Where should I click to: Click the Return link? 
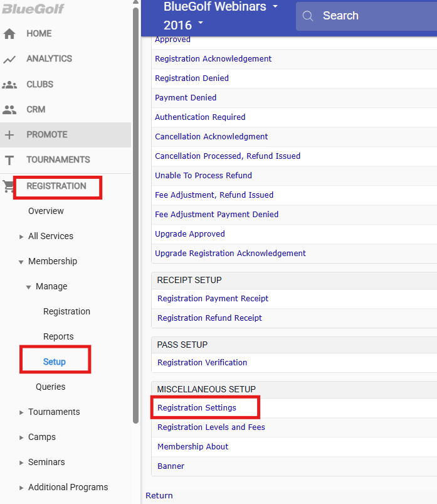point(159,495)
